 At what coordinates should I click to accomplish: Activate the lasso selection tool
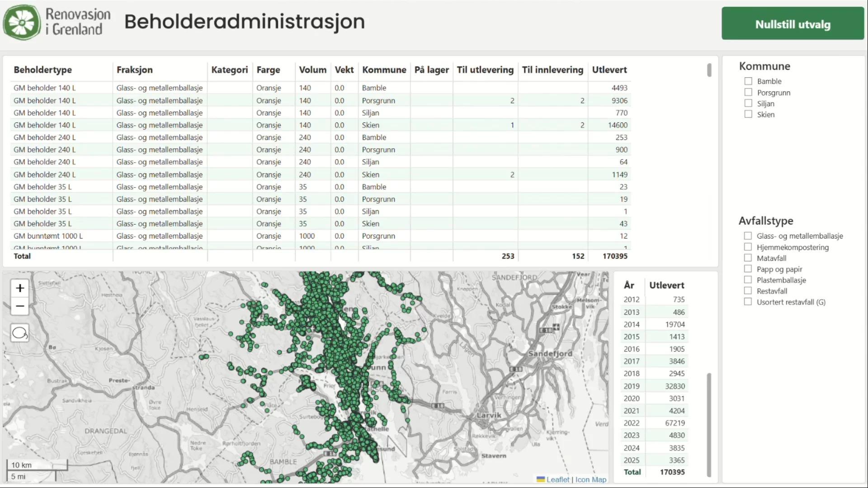(x=20, y=333)
